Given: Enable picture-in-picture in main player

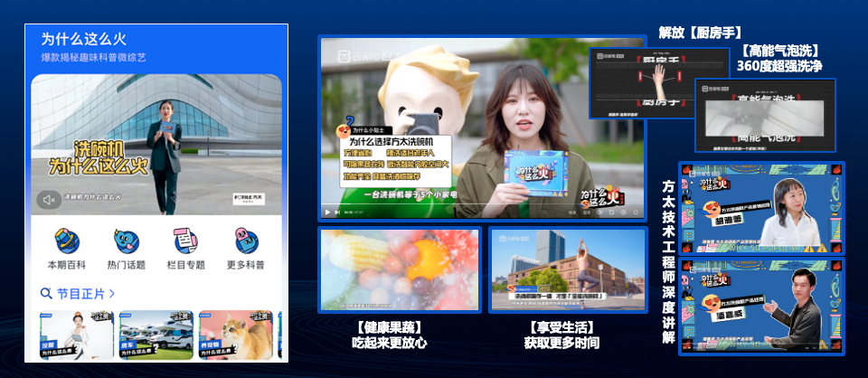Looking at the screenshot, I should 611,213.
